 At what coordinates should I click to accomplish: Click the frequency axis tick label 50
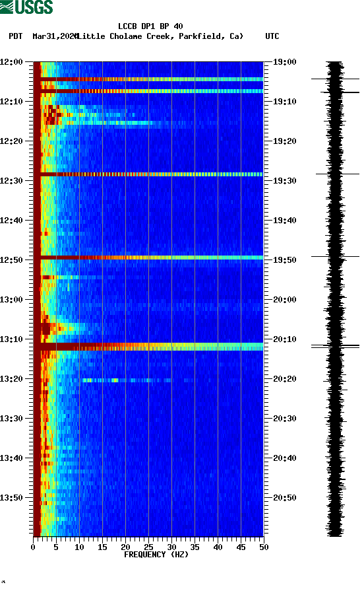pyautogui.click(x=264, y=547)
